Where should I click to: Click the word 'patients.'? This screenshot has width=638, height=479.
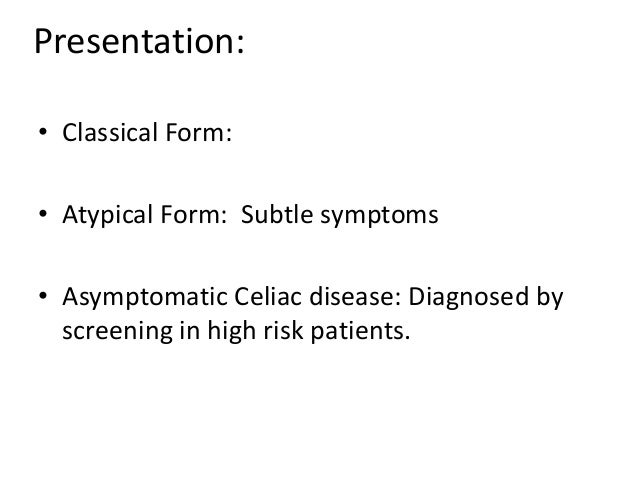[x=360, y=331]
